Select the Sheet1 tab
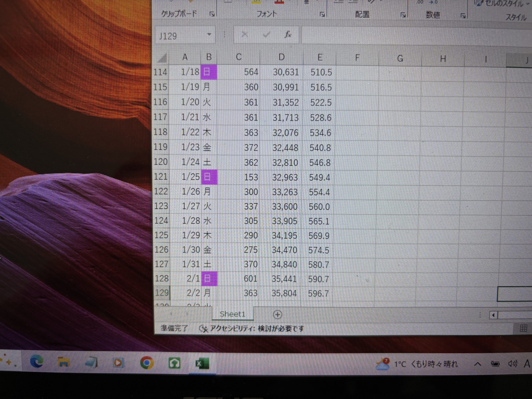 pos(232,314)
